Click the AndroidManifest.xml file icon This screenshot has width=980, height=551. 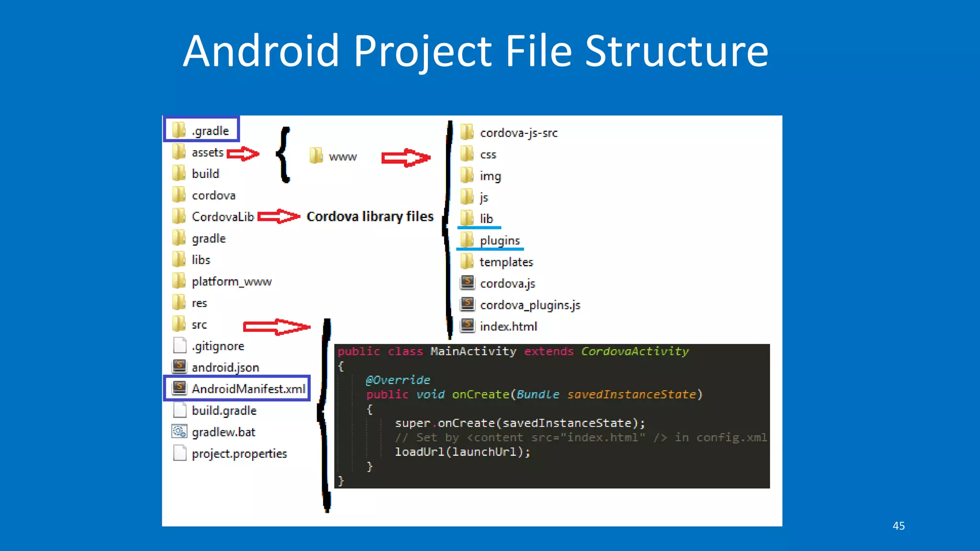pyautogui.click(x=179, y=388)
